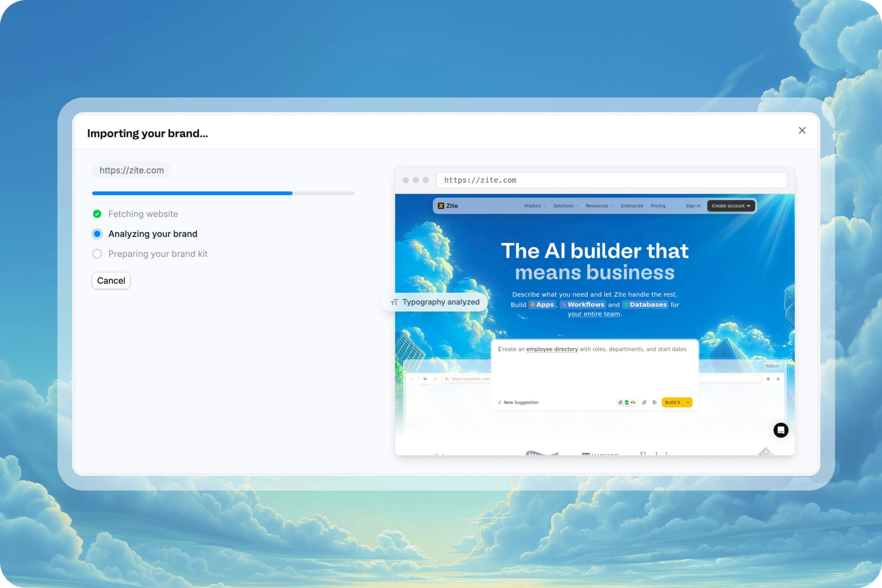Open the Pricing nav item
The width and height of the screenshot is (882, 588).
coord(658,206)
